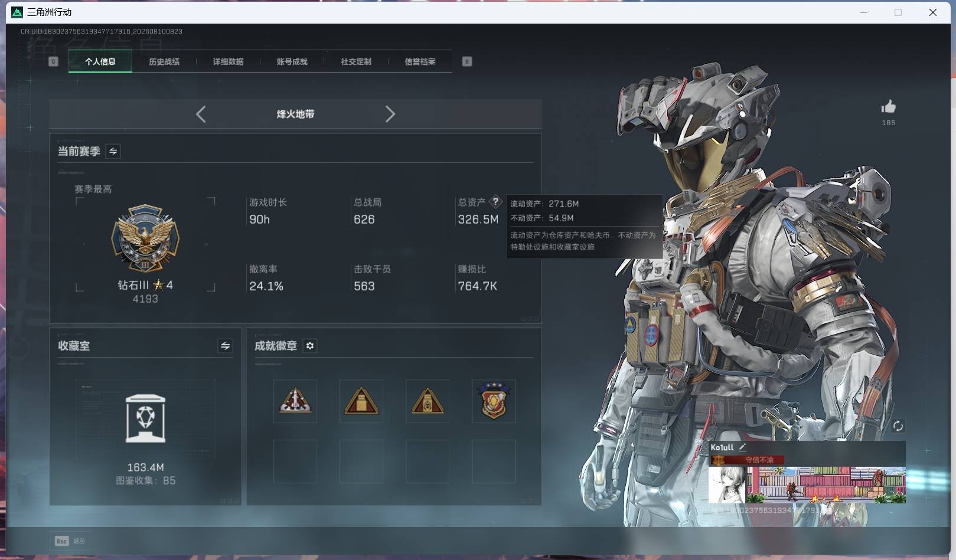Click the player avatar thumbnail
This screenshot has height=560, width=956.
pos(727,485)
